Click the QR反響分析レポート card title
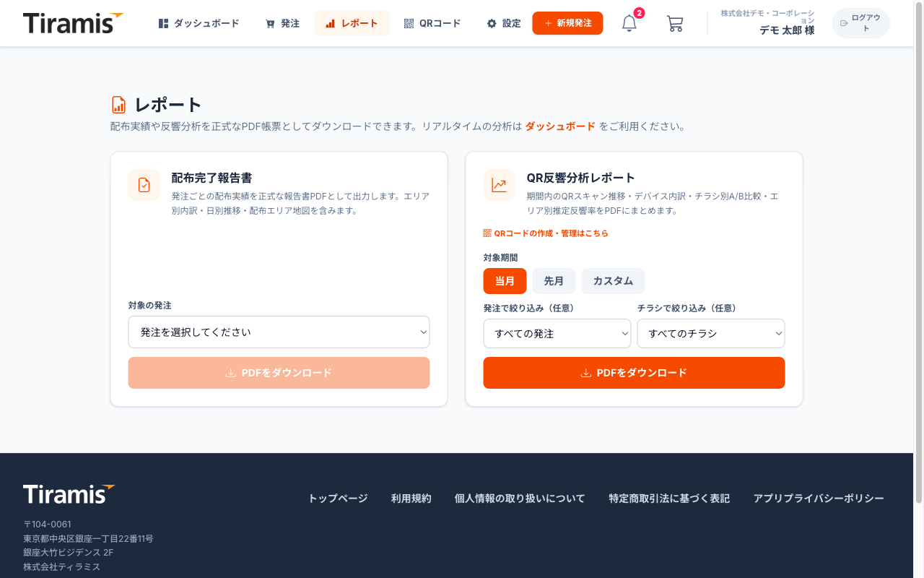The height and width of the screenshot is (578, 924). [x=581, y=178]
